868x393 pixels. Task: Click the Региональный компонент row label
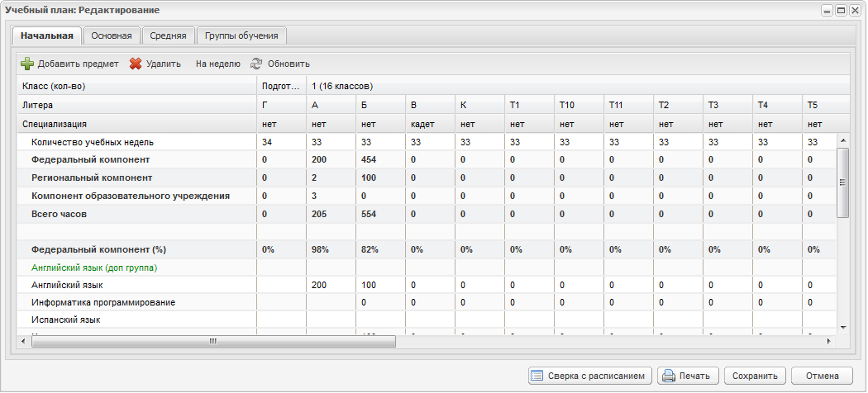tap(92, 178)
